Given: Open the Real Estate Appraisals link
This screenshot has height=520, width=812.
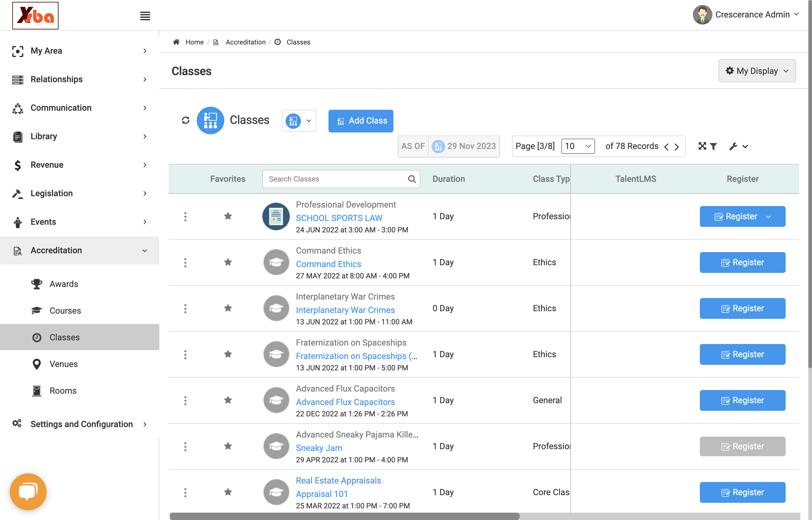Looking at the screenshot, I should tap(338, 480).
